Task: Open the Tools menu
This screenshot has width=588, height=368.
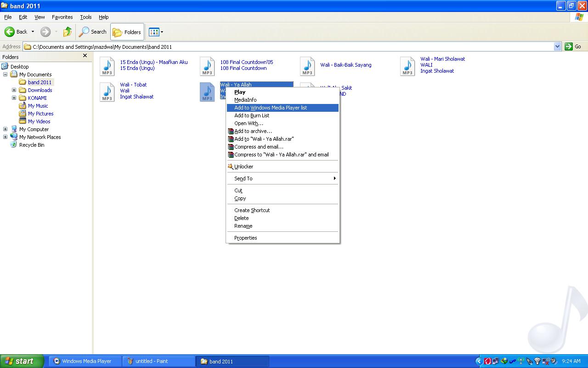Action: point(86,17)
